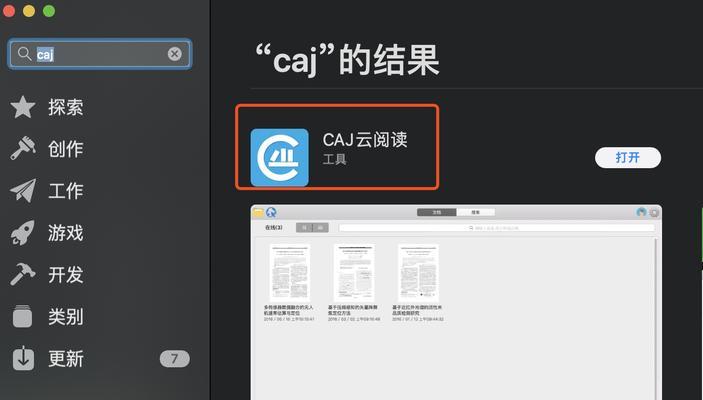Clear the search text with the X button
Image resolution: width=703 pixels, height=400 pixels.
coord(174,54)
